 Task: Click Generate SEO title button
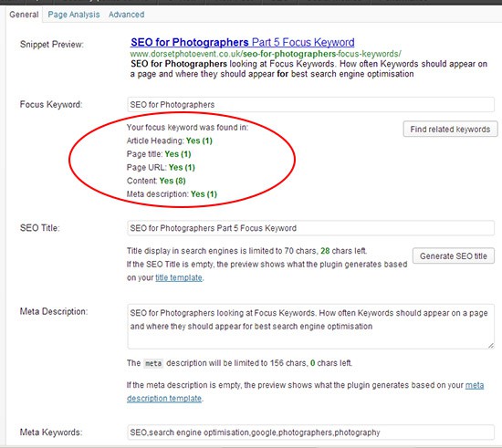pos(454,256)
